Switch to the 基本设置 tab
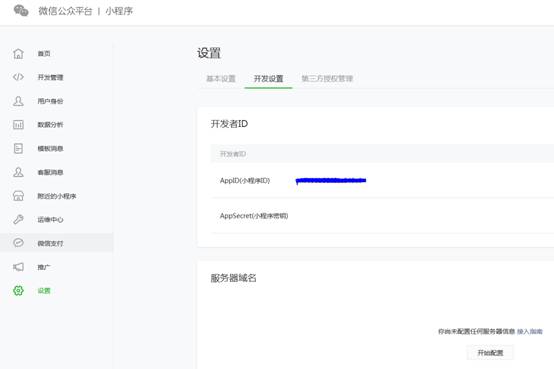 [x=221, y=78]
